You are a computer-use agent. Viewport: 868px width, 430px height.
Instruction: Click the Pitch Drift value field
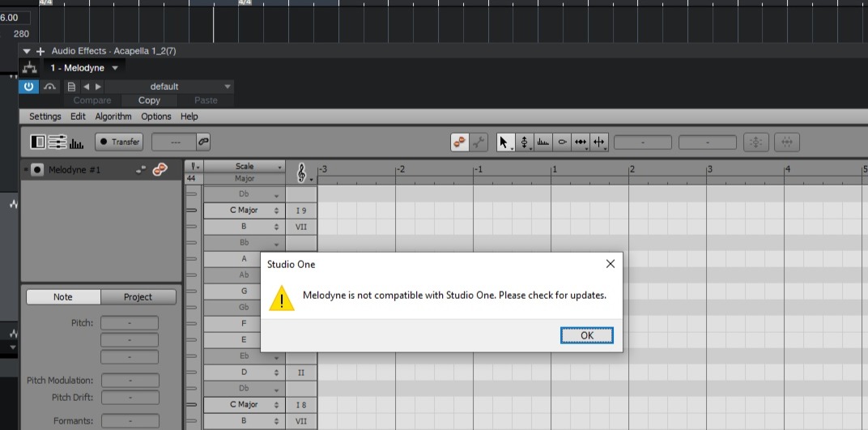coord(130,398)
